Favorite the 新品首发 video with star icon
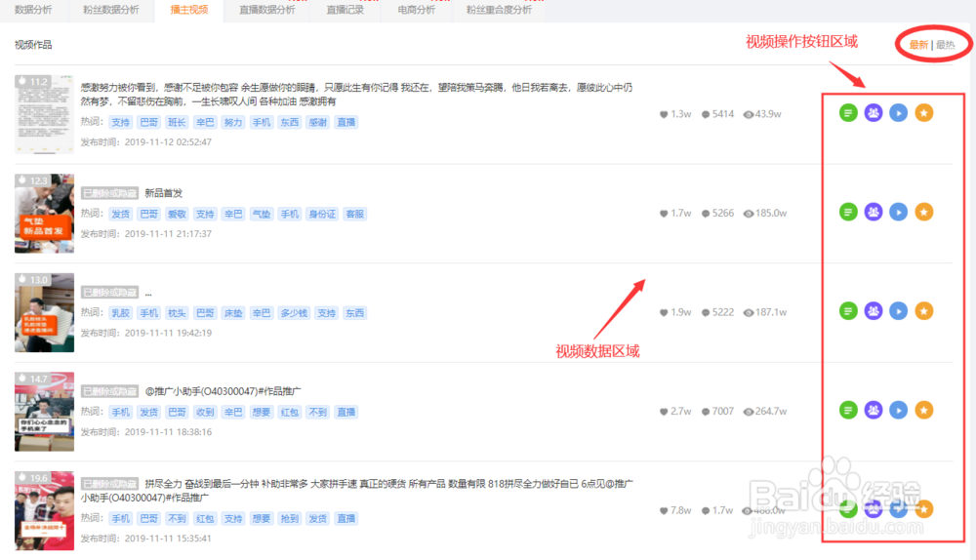The image size is (976, 560). point(923,212)
